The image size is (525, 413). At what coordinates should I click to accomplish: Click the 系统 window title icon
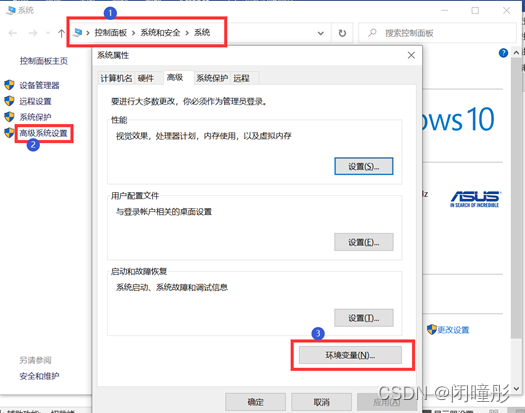pos(10,10)
